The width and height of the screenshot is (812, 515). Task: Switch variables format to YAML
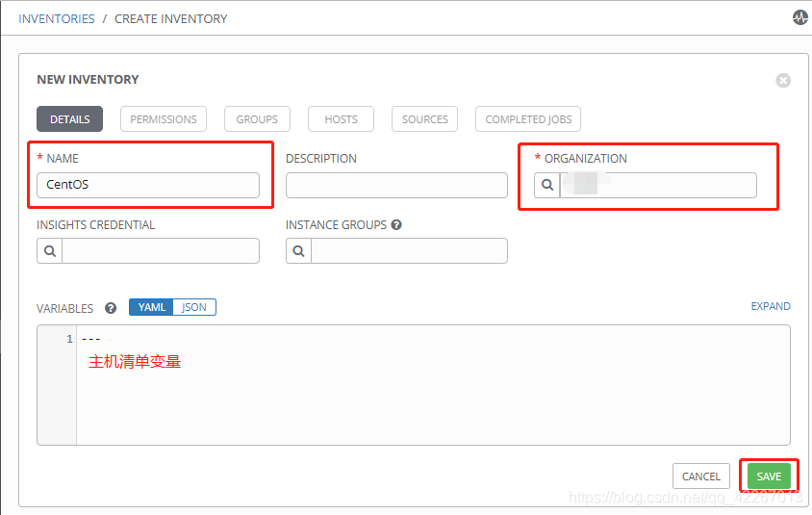[x=151, y=307]
